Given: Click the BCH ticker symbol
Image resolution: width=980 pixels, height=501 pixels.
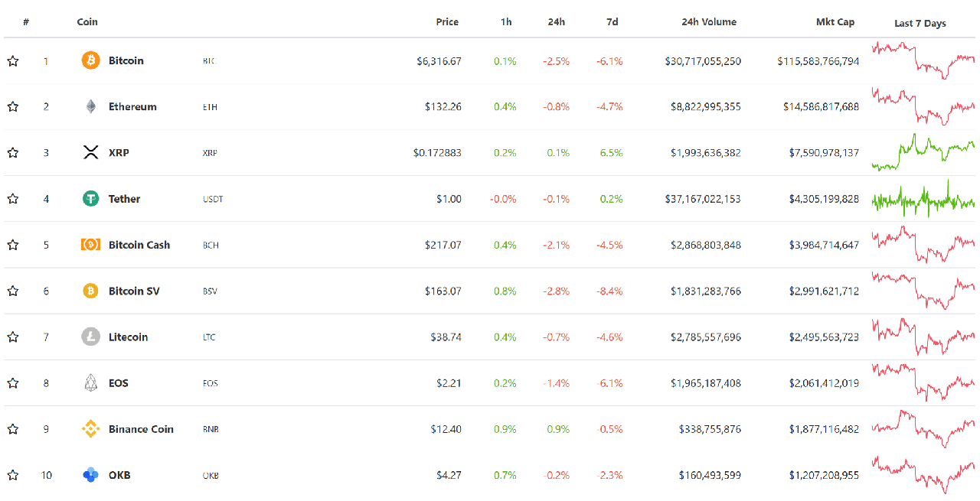Looking at the screenshot, I should [211, 245].
